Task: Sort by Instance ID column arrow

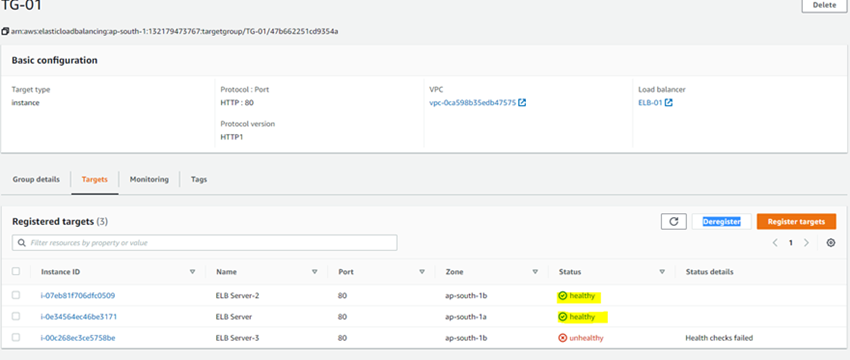Action: coord(192,272)
